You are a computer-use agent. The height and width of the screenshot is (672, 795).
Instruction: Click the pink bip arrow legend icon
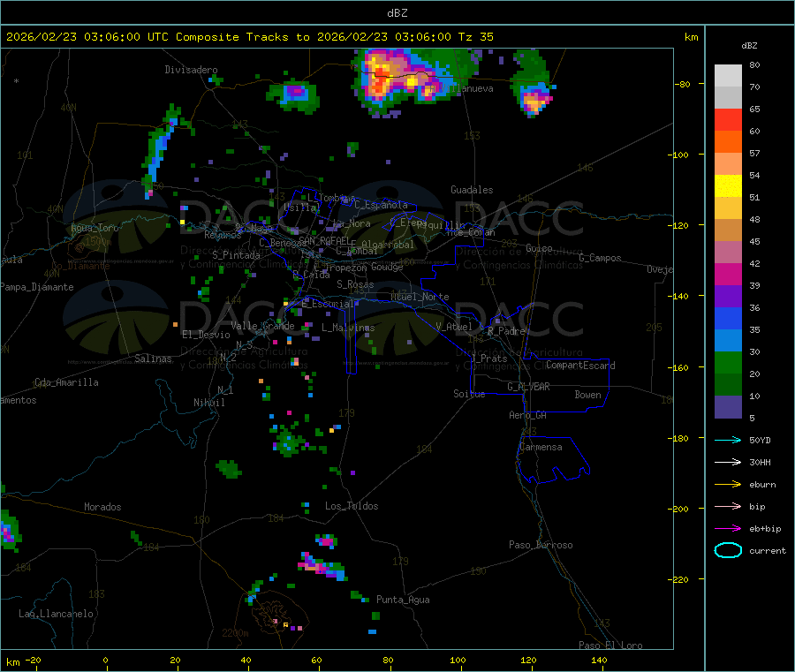[728, 506]
